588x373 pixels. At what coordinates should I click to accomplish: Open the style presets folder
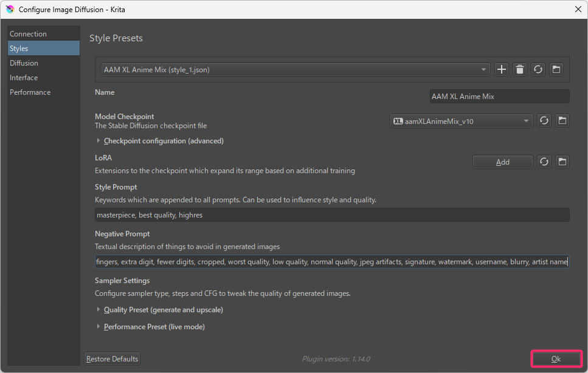point(556,70)
